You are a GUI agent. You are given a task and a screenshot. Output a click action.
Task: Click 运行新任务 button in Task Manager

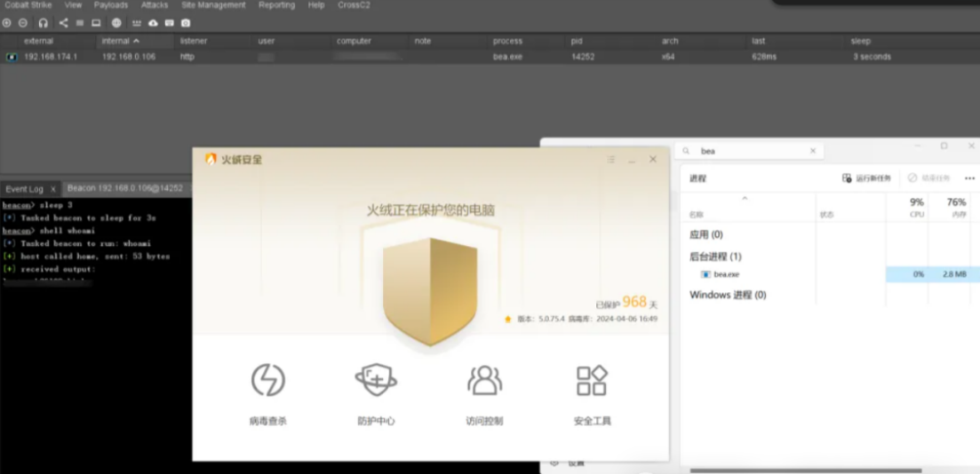[867, 178]
